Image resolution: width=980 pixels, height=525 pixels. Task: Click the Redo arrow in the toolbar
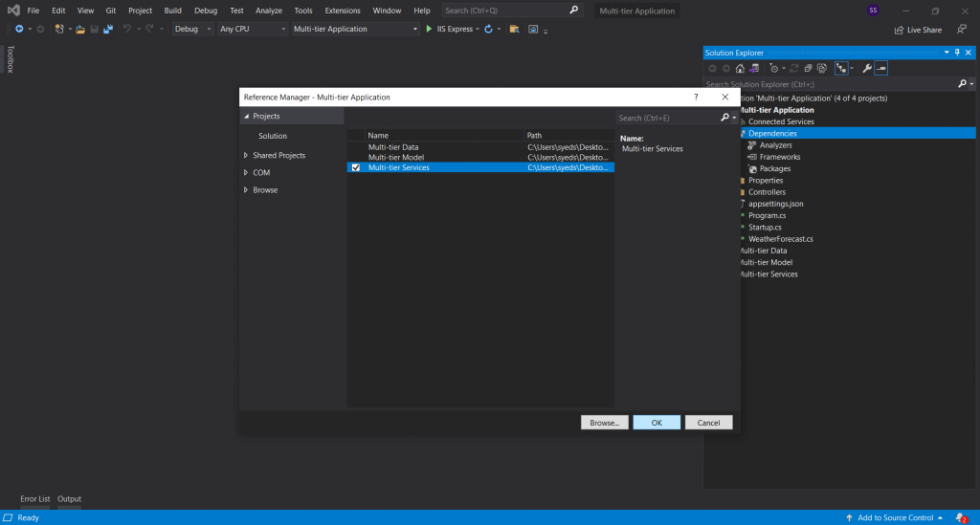150,29
